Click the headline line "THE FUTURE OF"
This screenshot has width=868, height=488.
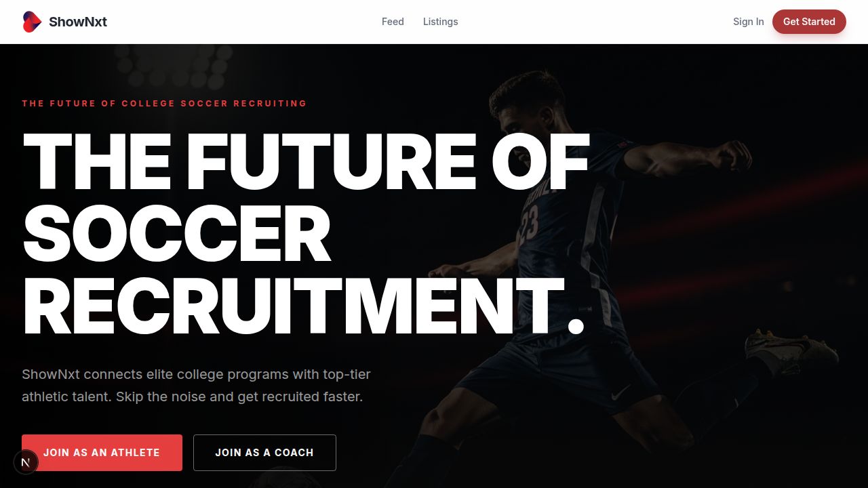pos(306,161)
